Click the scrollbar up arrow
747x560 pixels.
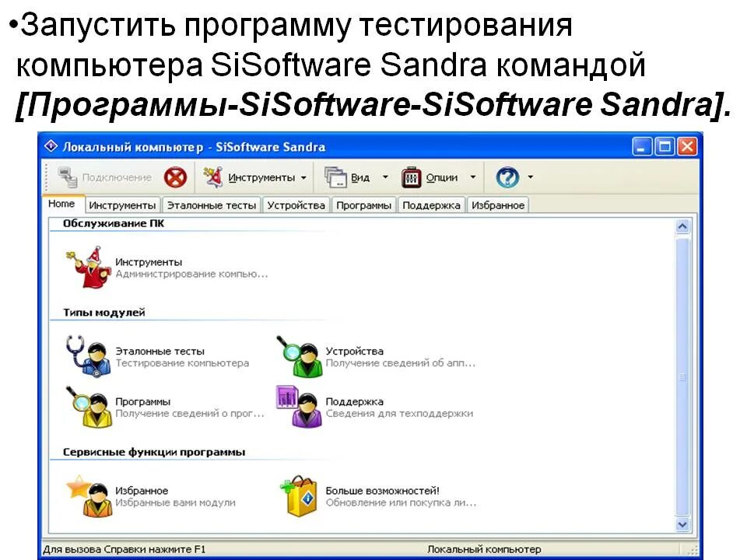tap(682, 226)
